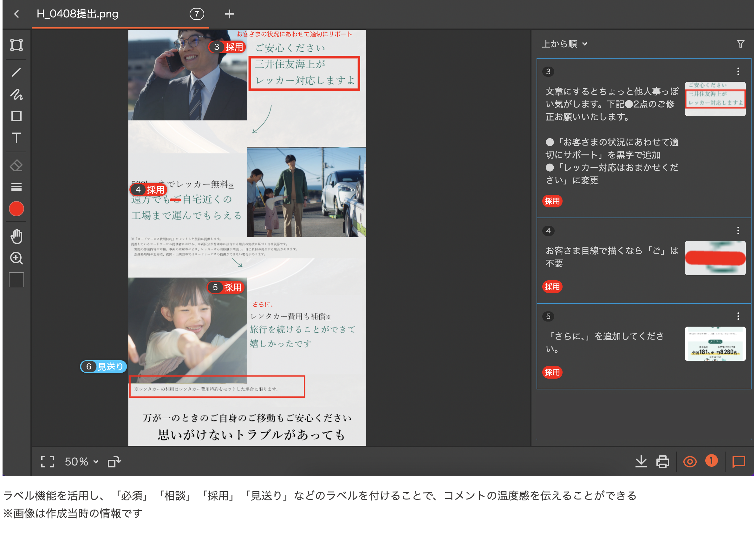This screenshot has height=534, width=756.
Task: Select the text tool
Action: click(x=16, y=138)
